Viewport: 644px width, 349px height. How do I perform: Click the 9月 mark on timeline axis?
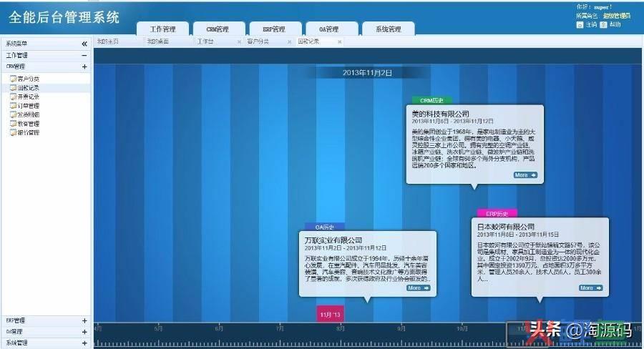pyautogui.click(x=401, y=328)
